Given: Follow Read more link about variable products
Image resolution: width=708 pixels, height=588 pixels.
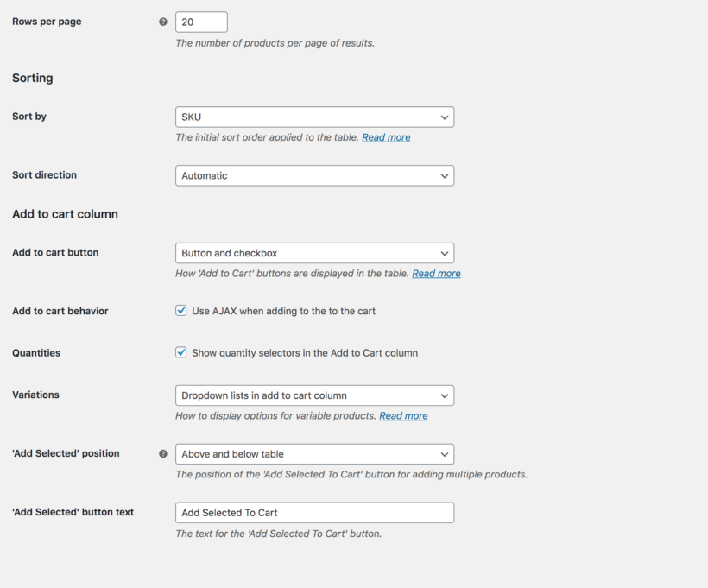Looking at the screenshot, I should [x=403, y=415].
